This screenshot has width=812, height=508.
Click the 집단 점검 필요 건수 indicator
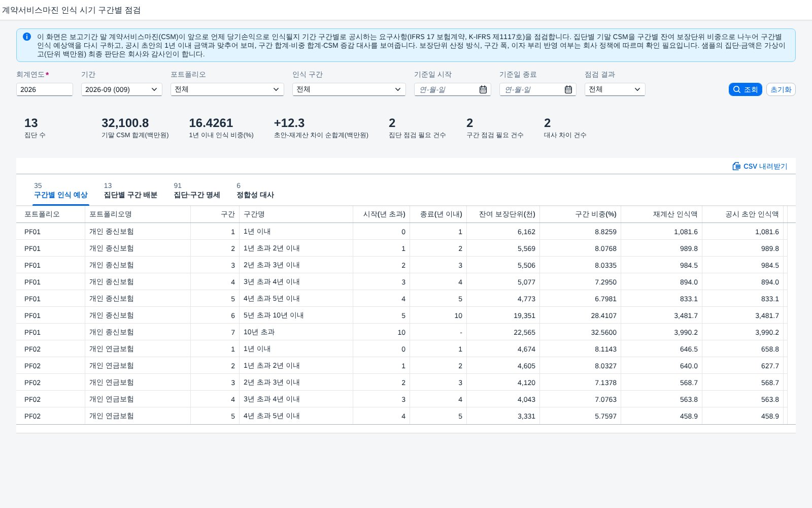point(417,128)
